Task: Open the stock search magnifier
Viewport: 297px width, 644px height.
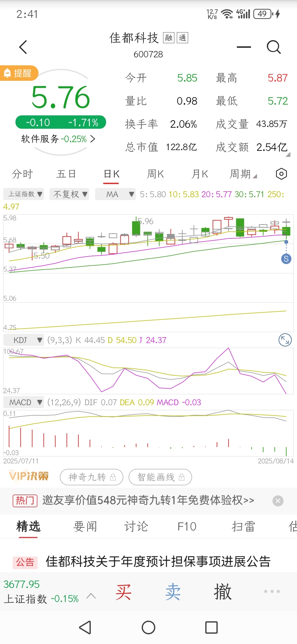Action: tap(274, 47)
